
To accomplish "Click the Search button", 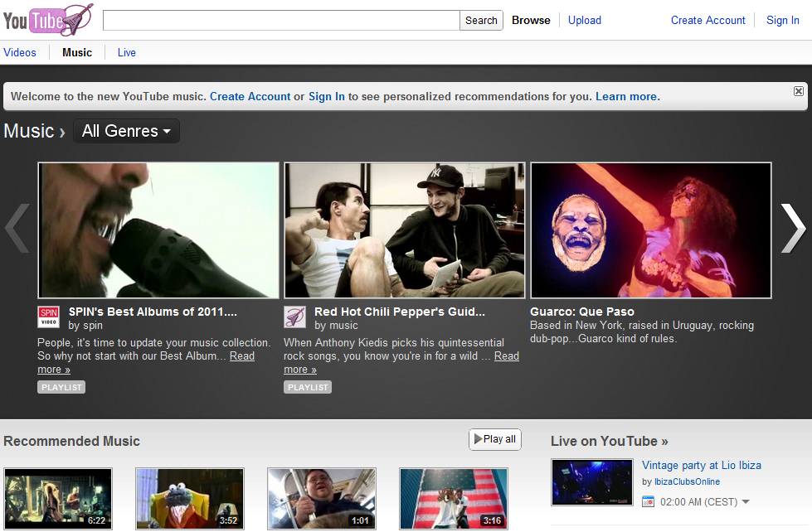I will [x=481, y=20].
